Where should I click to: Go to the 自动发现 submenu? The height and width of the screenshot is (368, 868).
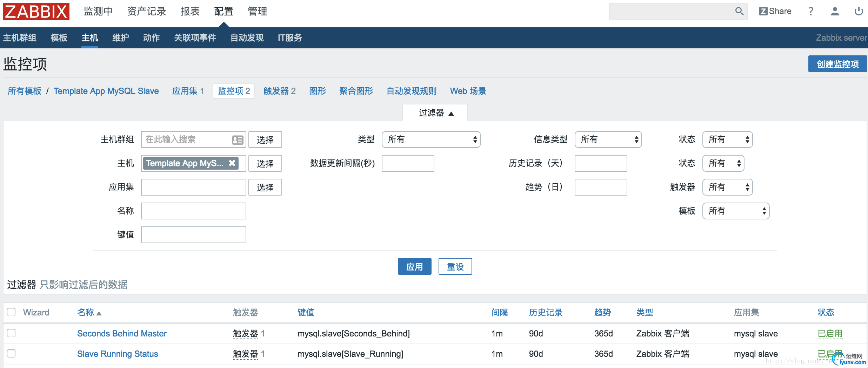[247, 38]
